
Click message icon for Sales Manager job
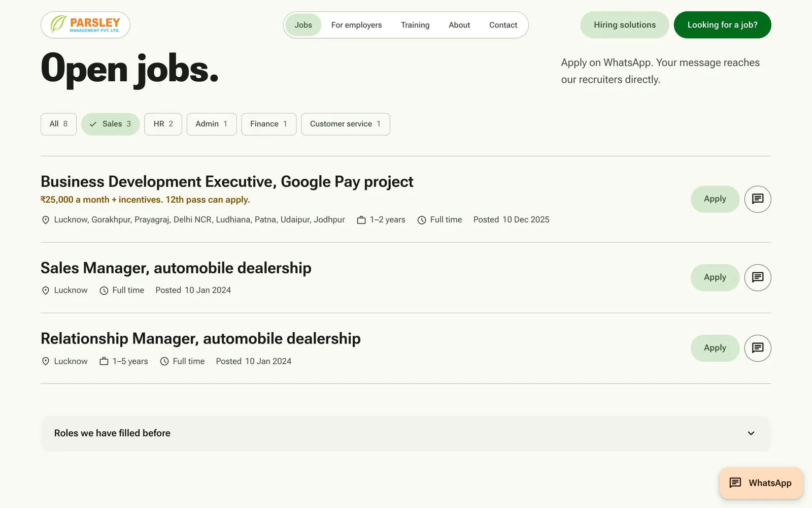point(758,277)
